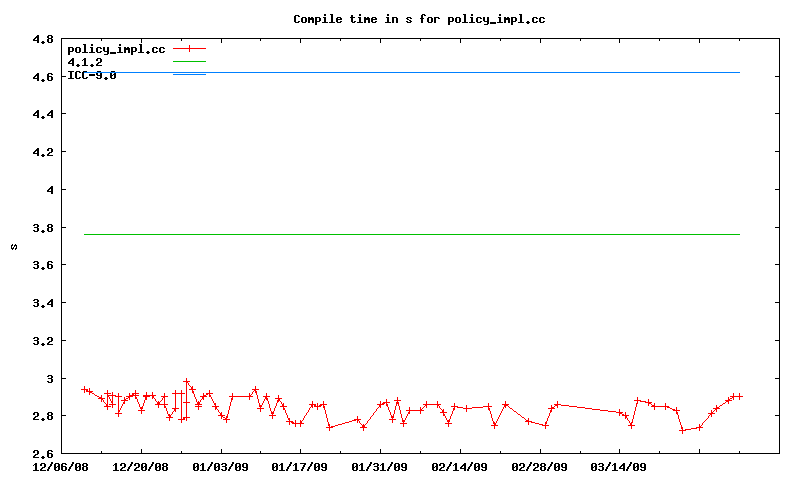The height and width of the screenshot is (480, 800).
Task: Click the last red data point on the right
Action: 739,396
